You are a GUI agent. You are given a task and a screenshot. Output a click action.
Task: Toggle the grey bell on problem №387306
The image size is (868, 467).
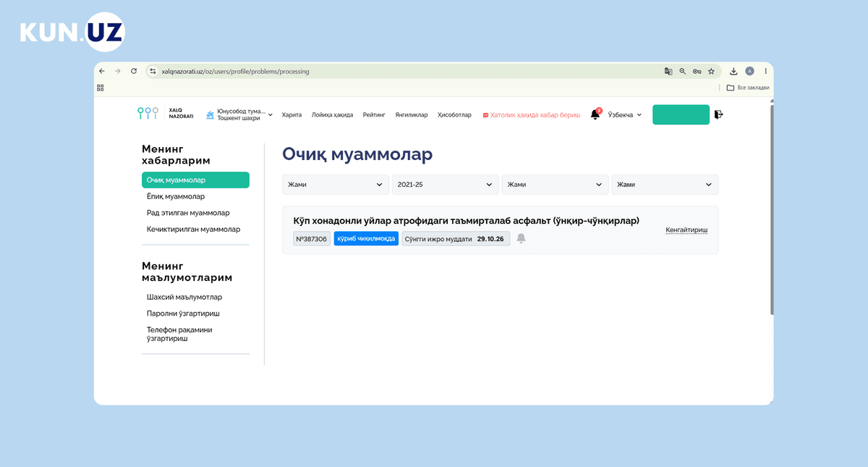pos(521,238)
